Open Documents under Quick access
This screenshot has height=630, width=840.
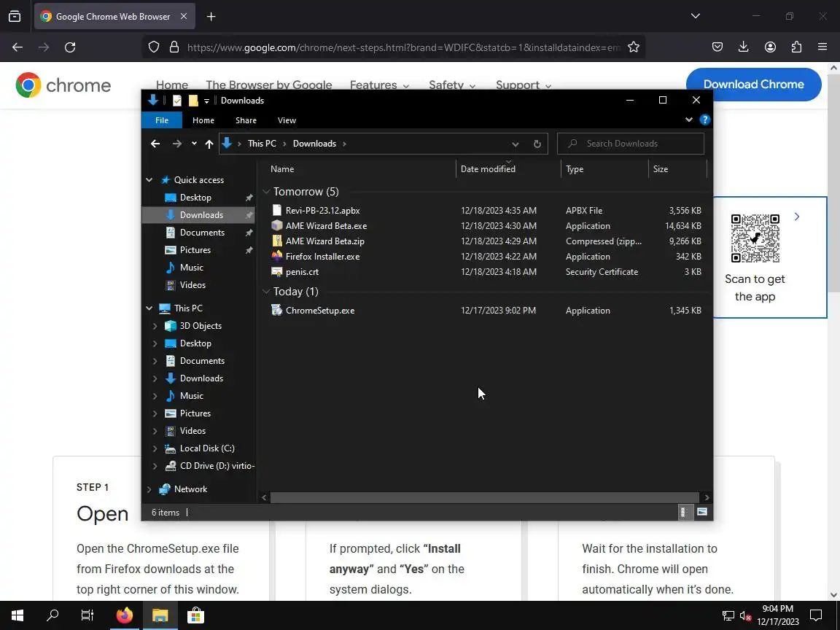[202, 233]
